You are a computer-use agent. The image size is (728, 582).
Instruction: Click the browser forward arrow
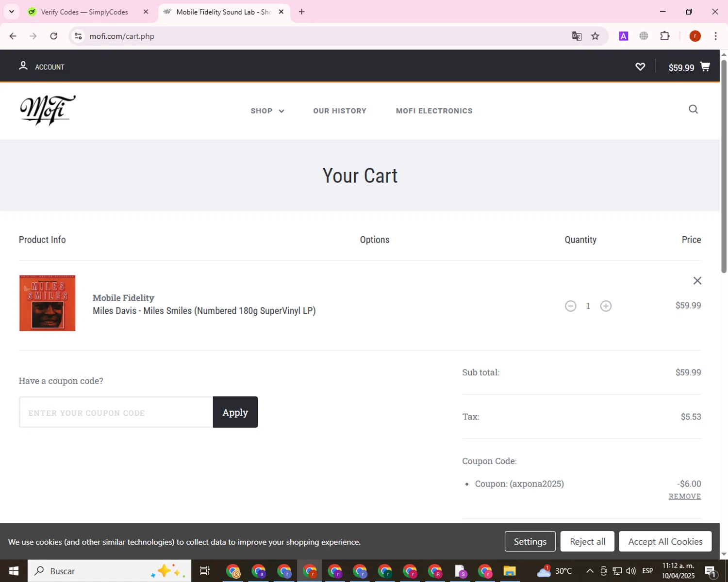coord(33,36)
